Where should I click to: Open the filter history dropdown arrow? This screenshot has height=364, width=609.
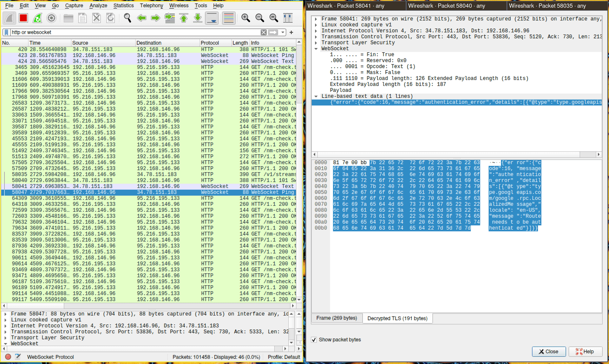point(283,32)
